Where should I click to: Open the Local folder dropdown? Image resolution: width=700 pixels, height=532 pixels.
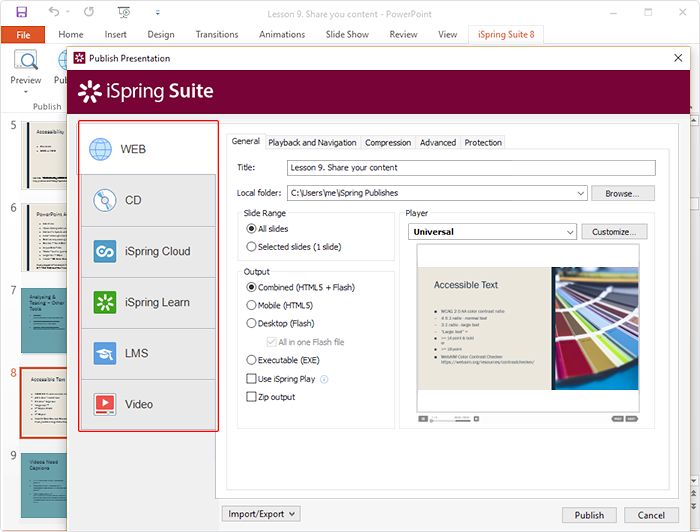(580, 193)
